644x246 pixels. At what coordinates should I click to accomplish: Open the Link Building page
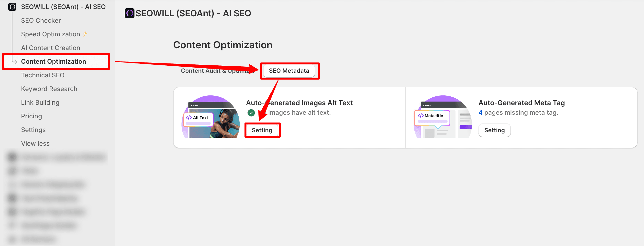point(40,102)
